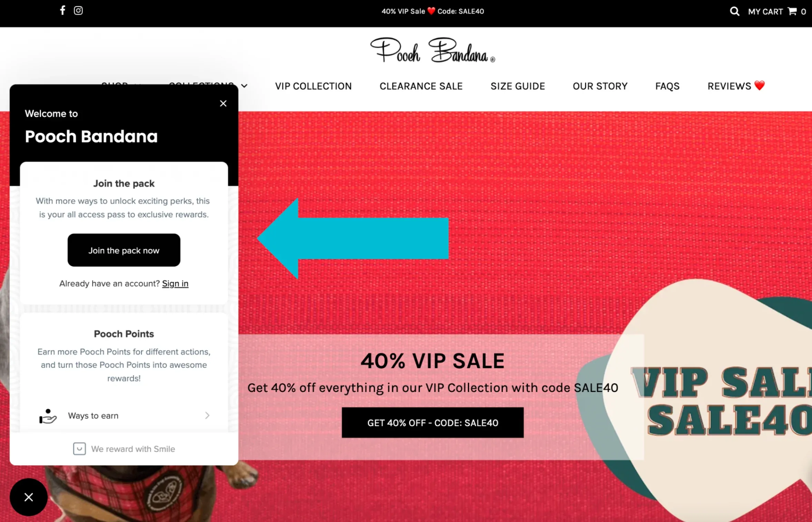Dismiss the rewards launcher round button
Image resolution: width=812 pixels, height=522 pixels.
pos(29,497)
